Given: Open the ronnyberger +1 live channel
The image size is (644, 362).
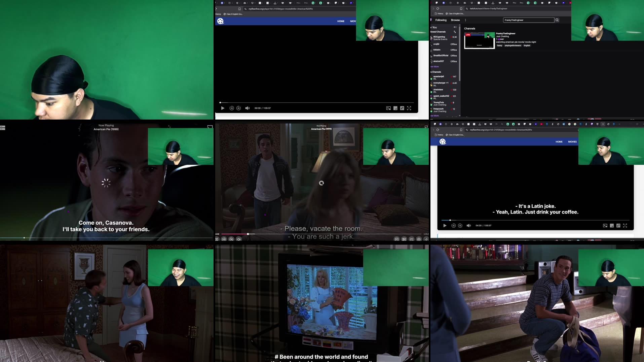Looking at the screenshot, I should tap(445, 84).
